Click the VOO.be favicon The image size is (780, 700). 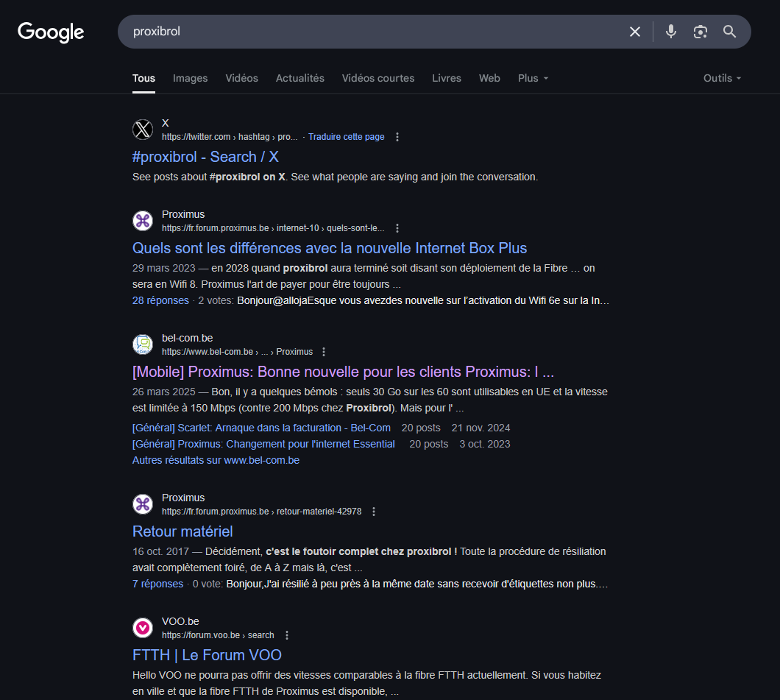tap(143, 628)
